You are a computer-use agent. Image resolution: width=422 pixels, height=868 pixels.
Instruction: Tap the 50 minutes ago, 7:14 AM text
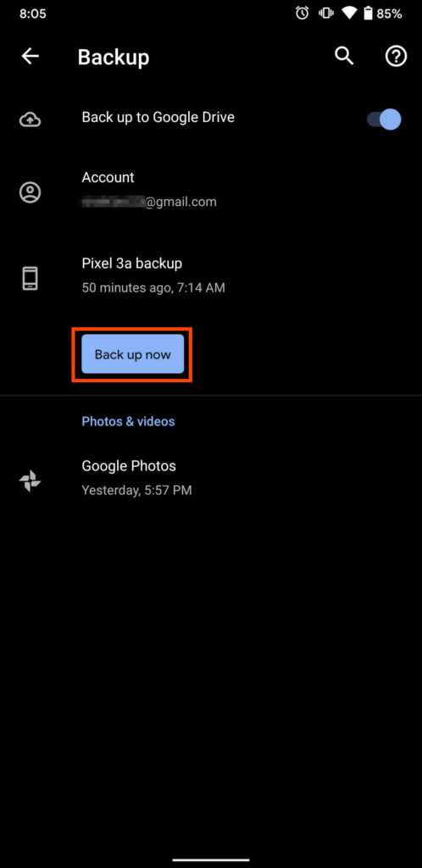coord(153,288)
